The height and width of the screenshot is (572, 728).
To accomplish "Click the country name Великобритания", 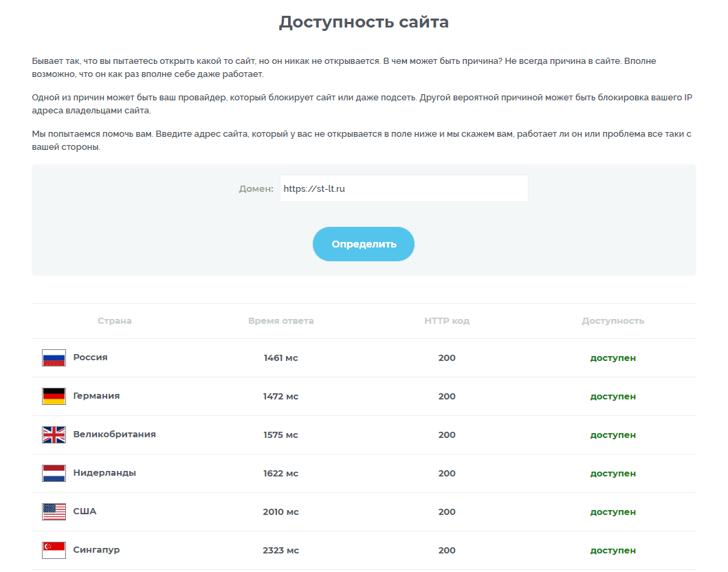I will click(x=115, y=434).
